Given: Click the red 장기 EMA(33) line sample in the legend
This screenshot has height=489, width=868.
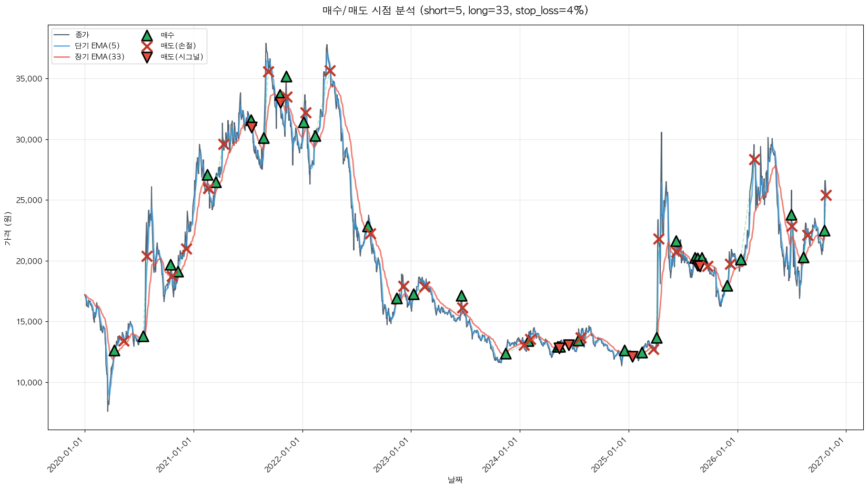Looking at the screenshot, I should 62,57.
